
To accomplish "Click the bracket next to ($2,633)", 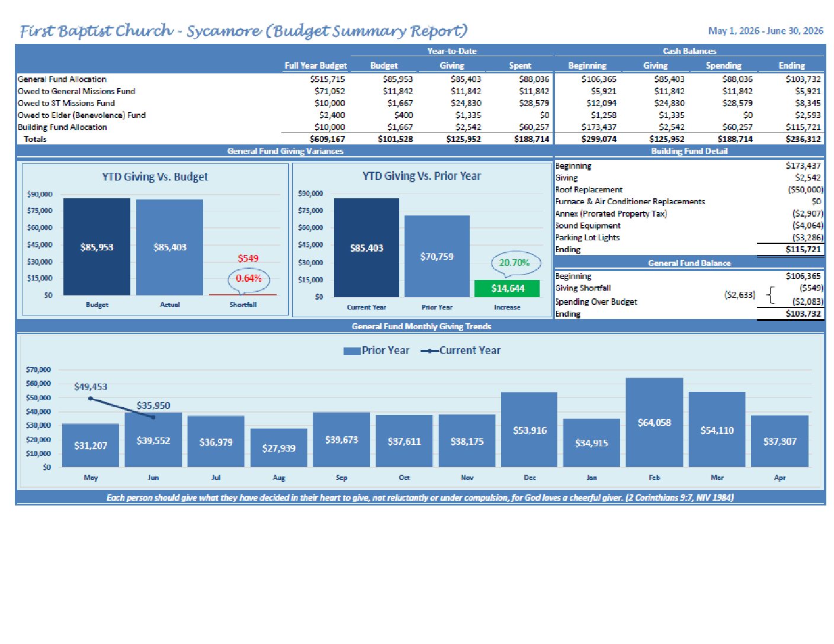I will coord(769,294).
